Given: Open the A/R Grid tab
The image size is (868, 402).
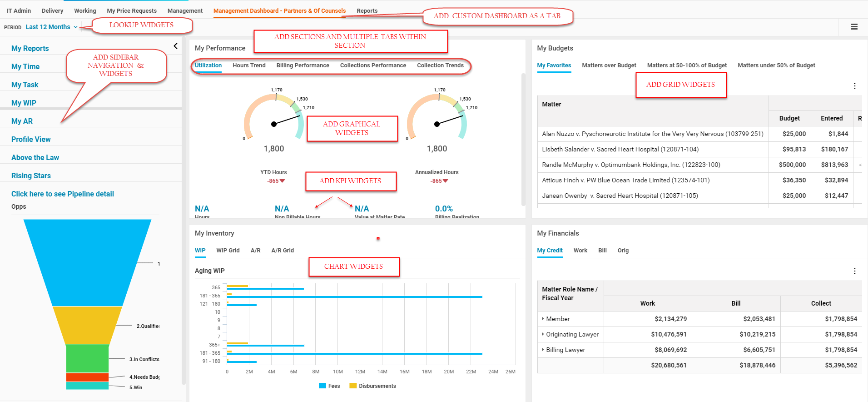Looking at the screenshot, I should [x=282, y=251].
